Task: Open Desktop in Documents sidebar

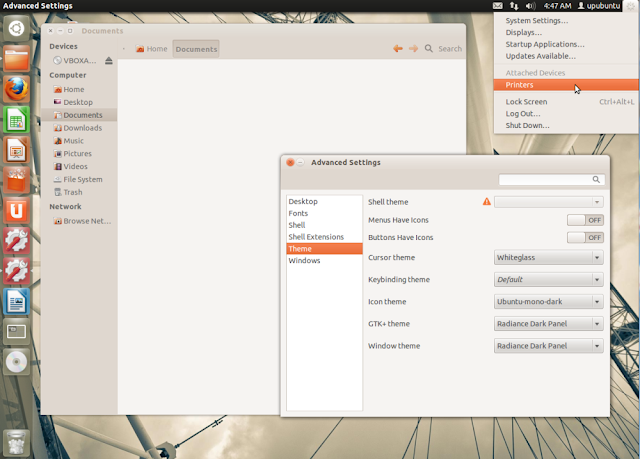Action: click(79, 102)
